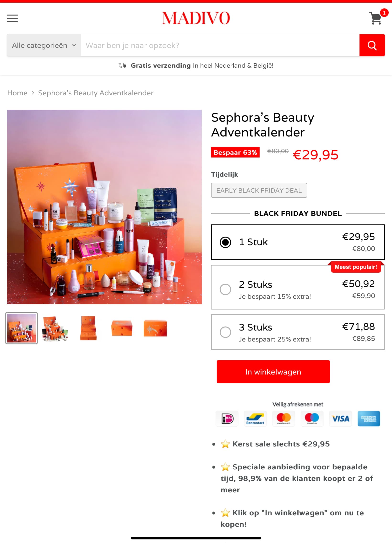The height and width of the screenshot is (543, 392).
Task: Focus the 'Waar ben je naar opzoek?' search field
Action: 220,45
